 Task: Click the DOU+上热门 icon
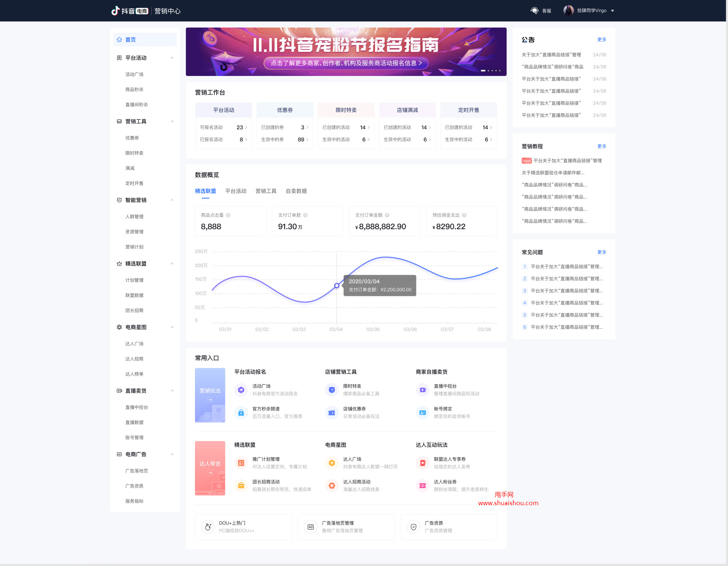click(208, 527)
